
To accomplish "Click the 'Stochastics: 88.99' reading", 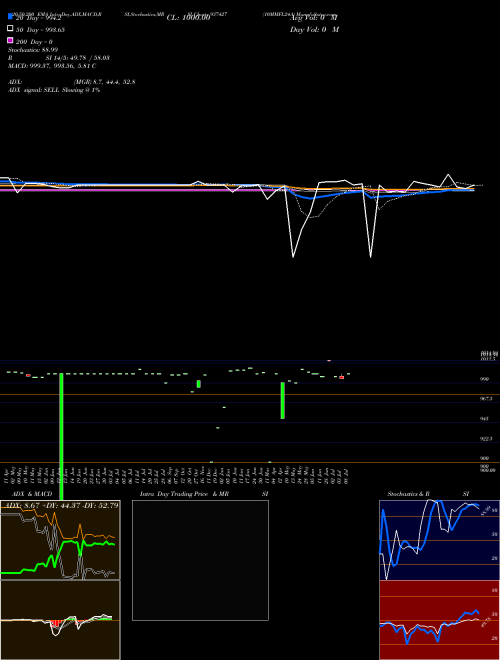I will coord(33,50).
